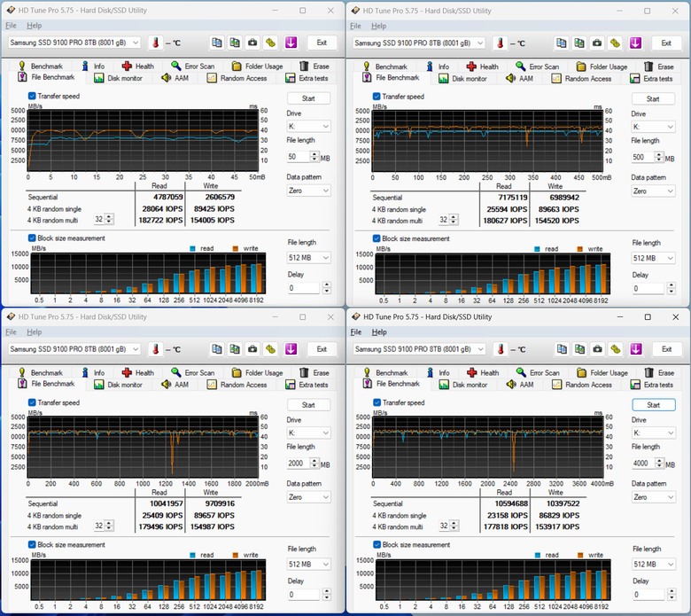Switch to Error Scan tab in bottom-right window

(538, 372)
